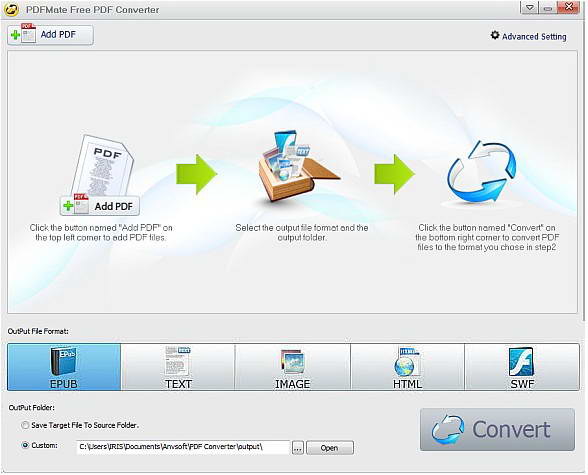Screen dimensions: 588x475
Task: Browse for folder with the ... button
Action: coord(298,448)
